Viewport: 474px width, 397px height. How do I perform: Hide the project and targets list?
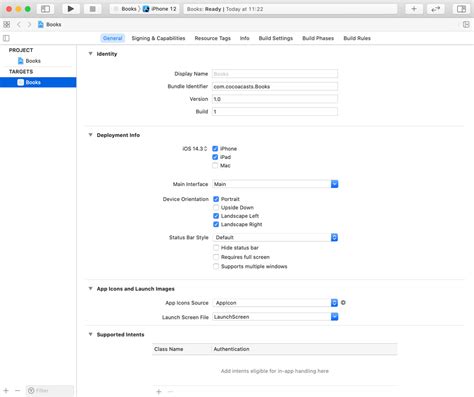point(6,38)
